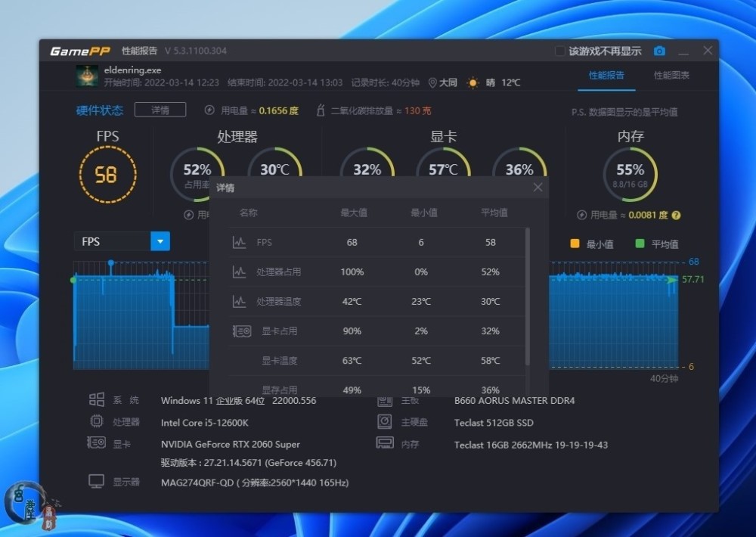This screenshot has width=756, height=537.
Task: Click the 显卡占用 row GPU icon
Action: (242, 331)
